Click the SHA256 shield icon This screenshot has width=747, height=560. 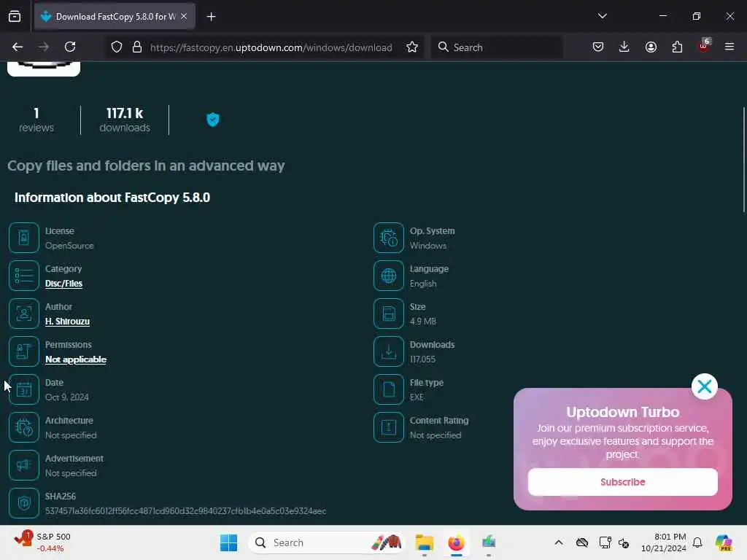point(24,503)
